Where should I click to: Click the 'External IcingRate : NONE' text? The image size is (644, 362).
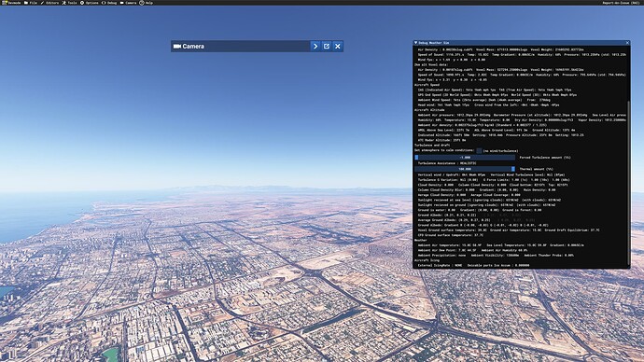440,265
